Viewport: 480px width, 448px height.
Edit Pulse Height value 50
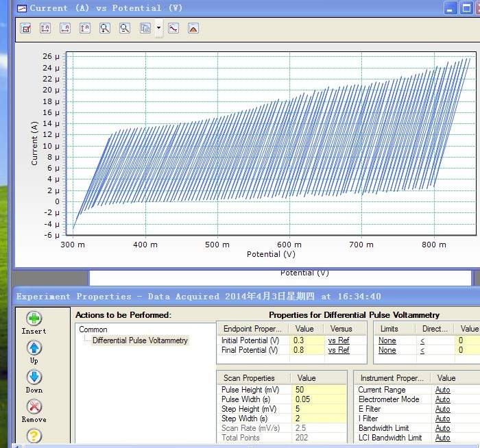click(x=319, y=390)
